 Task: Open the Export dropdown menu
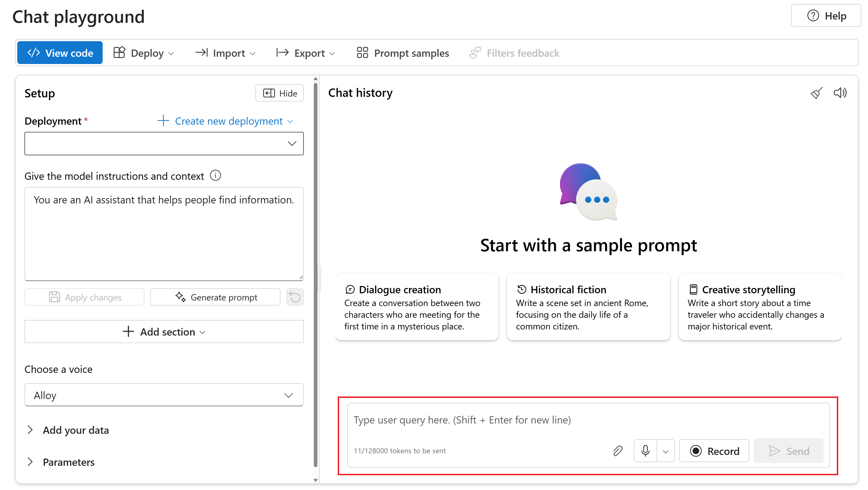(306, 53)
